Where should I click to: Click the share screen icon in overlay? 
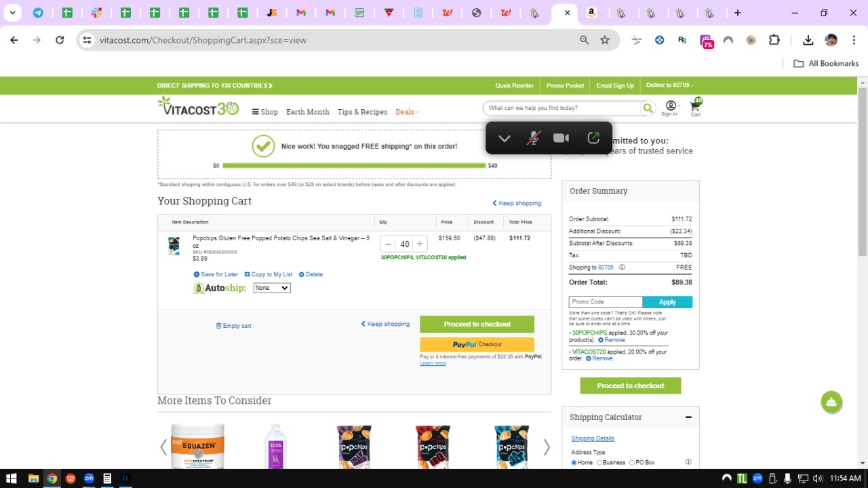tap(593, 138)
